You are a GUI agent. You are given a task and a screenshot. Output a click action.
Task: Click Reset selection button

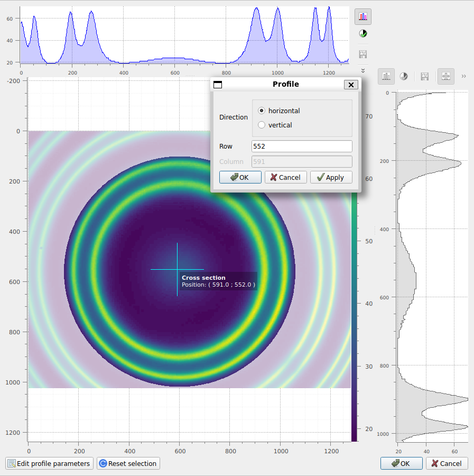128,463
